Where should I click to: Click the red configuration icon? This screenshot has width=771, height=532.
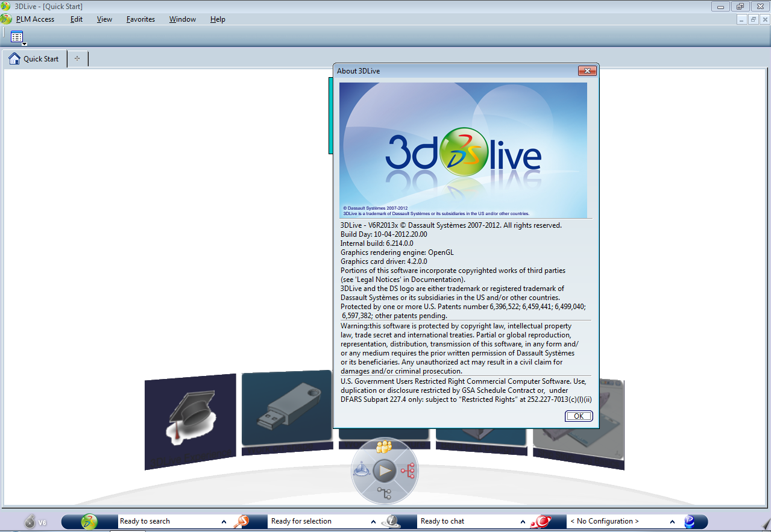point(540,522)
